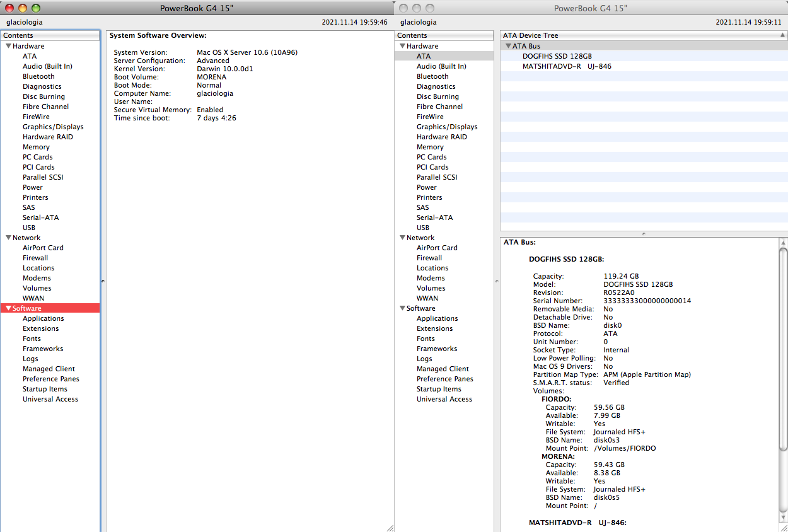This screenshot has width=788, height=532.
Task: Collapse the ATA Bus tree row
Action: pos(508,46)
